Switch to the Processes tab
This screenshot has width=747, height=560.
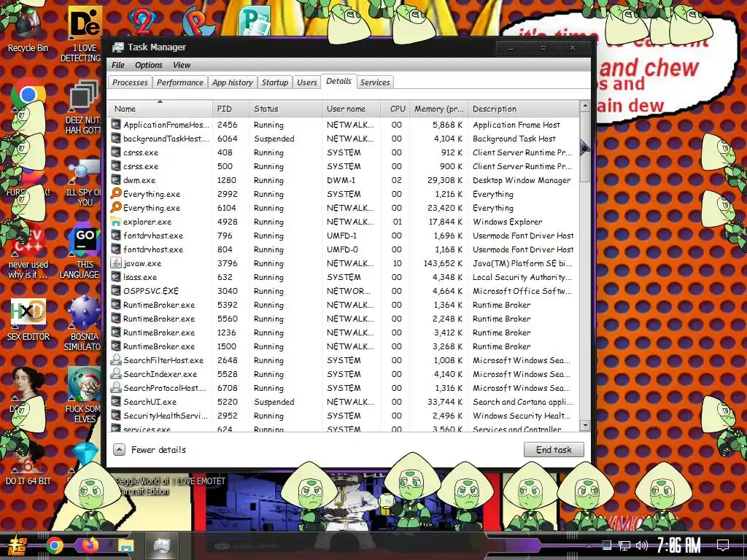pos(130,82)
